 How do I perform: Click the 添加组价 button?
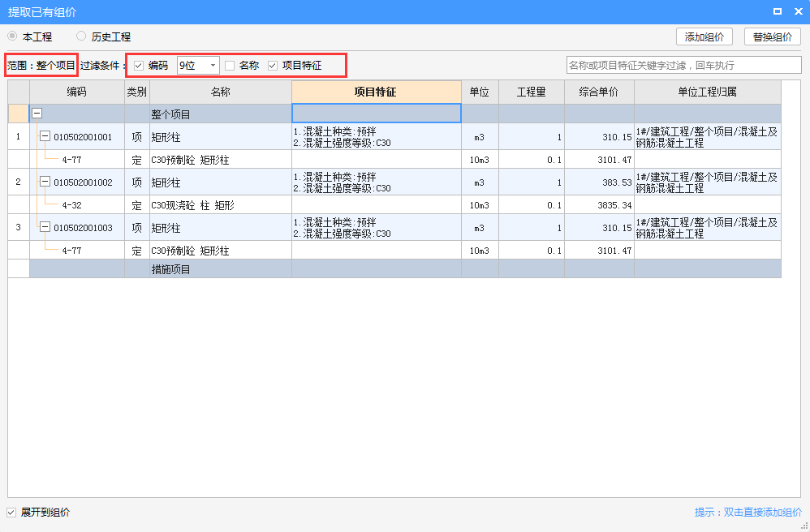point(703,36)
